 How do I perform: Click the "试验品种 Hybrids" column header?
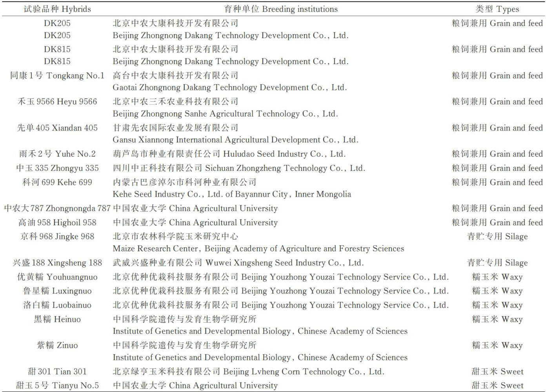coord(57,9)
